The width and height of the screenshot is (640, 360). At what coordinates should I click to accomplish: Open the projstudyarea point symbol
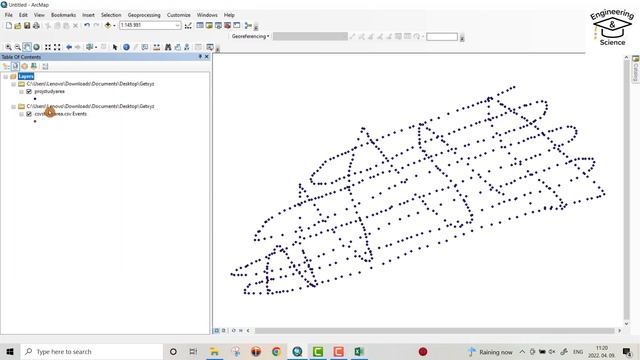[35, 99]
